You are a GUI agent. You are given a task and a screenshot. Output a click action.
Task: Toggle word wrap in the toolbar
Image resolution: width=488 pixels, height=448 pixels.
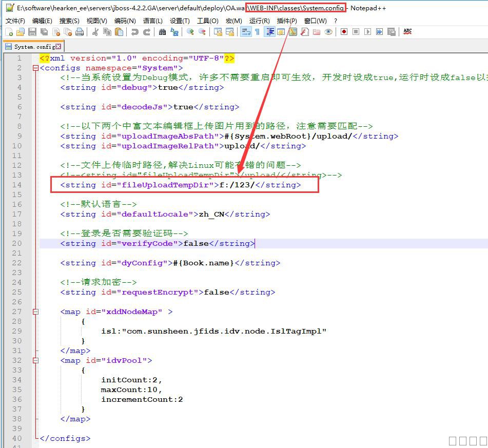pyautogui.click(x=245, y=32)
